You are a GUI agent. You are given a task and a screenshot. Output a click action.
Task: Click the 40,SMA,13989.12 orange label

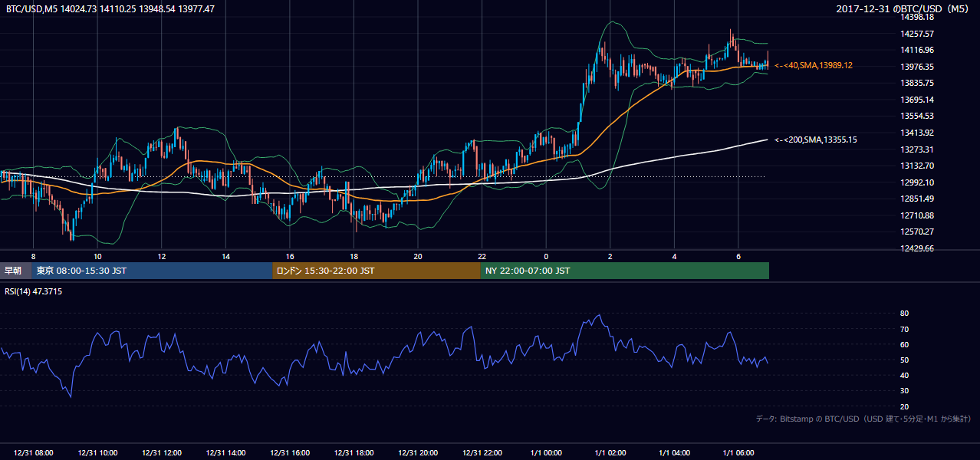814,66
